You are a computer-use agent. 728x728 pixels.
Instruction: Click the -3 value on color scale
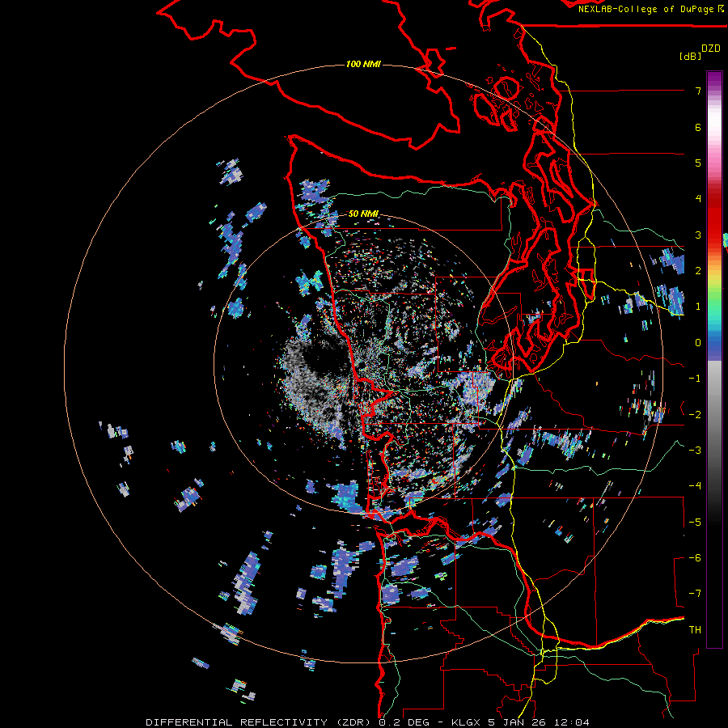click(x=695, y=450)
